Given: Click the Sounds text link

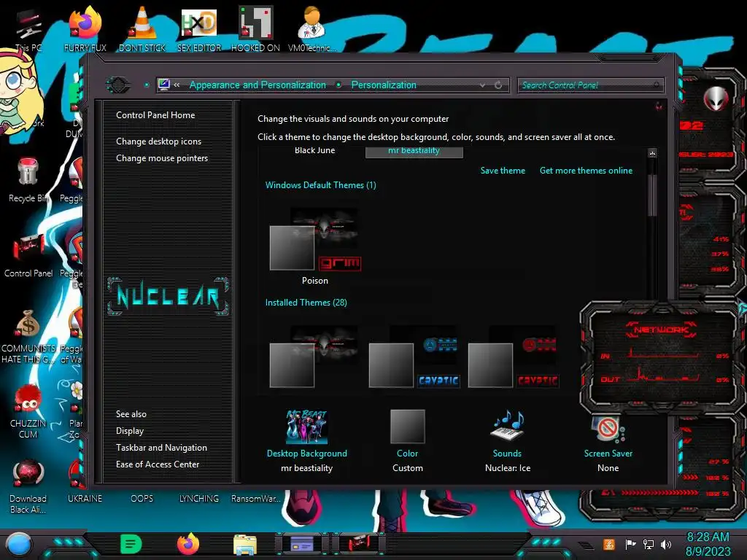Looking at the screenshot, I should pos(507,454).
